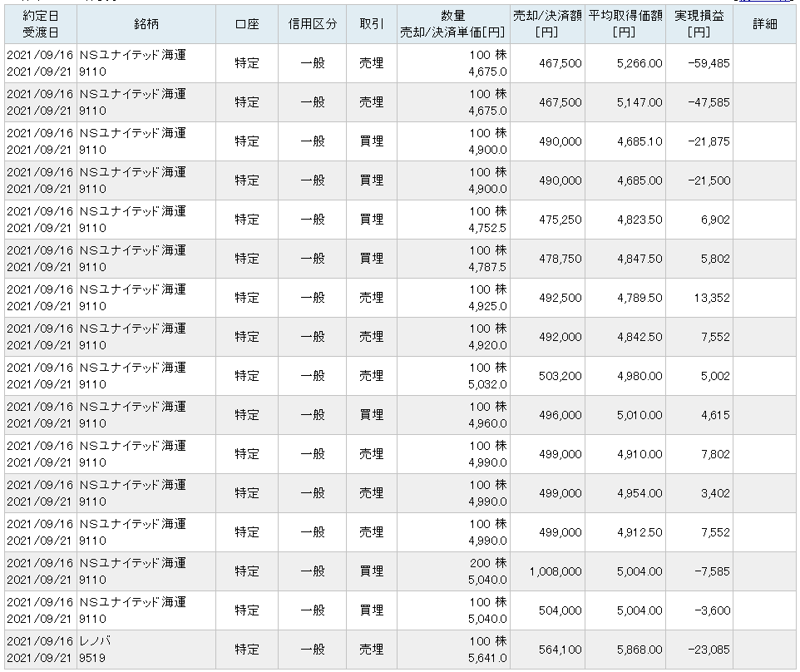800x672 pixels.
Task: Click the 信用区分 column header
Action: [x=312, y=24]
